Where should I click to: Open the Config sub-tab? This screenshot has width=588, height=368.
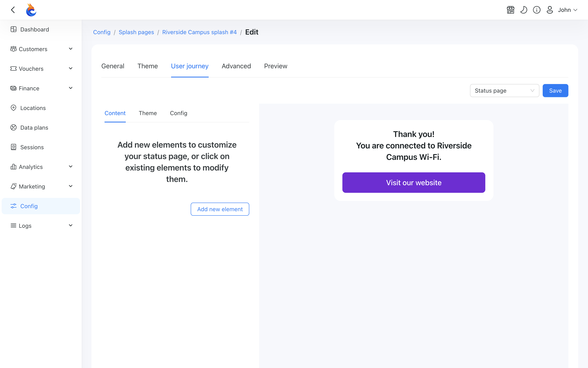(x=179, y=113)
